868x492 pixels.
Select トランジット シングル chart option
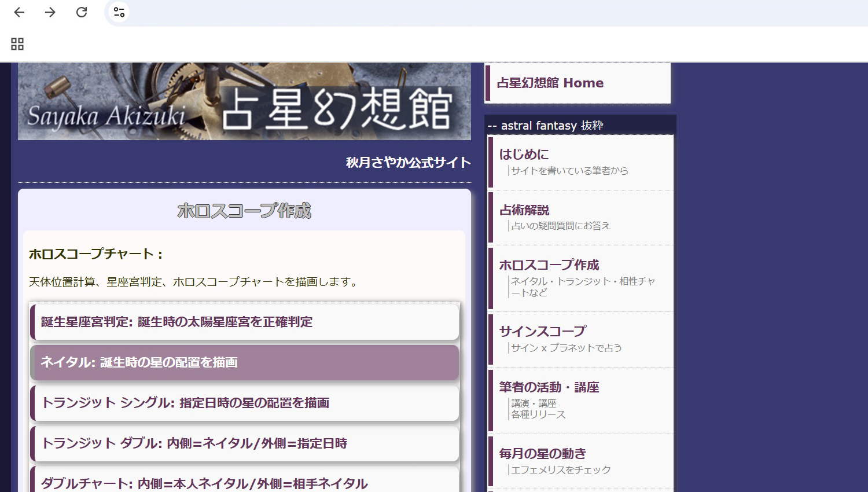[244, 403]
